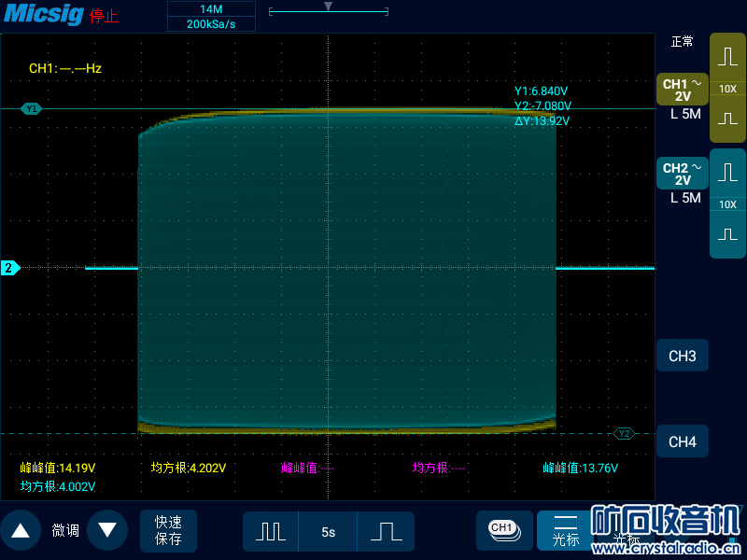Decrease CH1 vertical scale with short pulse icon
Viewport: 747px width, 560px height.
click(727, 119)
